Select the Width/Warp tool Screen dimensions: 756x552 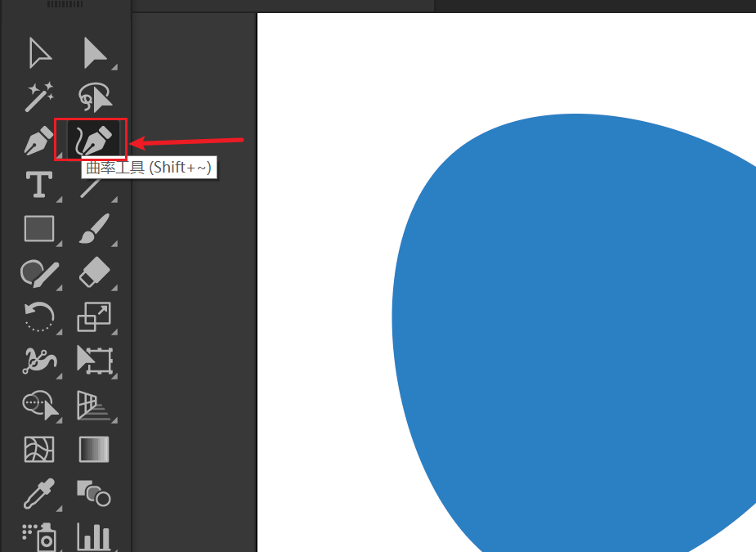click(39, 361)
